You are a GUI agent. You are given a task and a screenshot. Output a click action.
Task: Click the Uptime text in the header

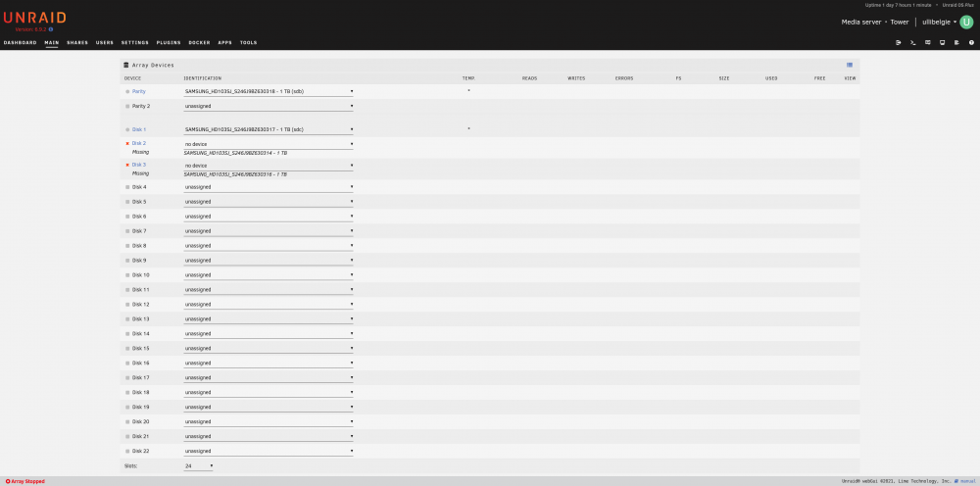pyautogui.click(x=898, y=5)
